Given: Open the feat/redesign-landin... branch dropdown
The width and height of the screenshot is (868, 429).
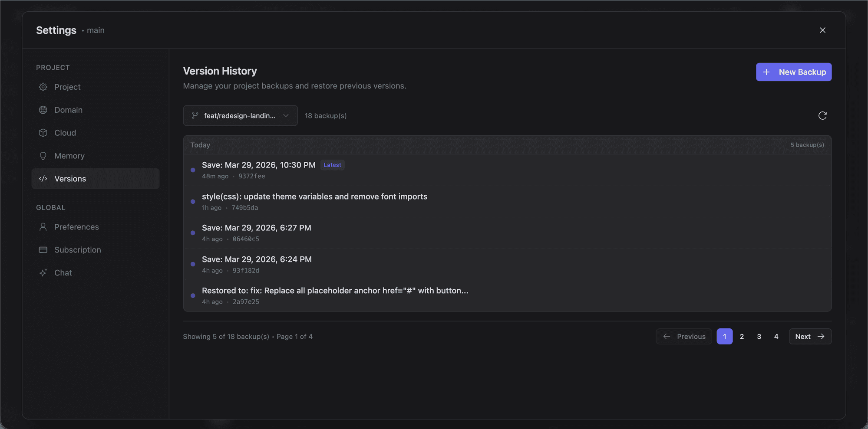Looking at the screenshot, I should [240, 115].
